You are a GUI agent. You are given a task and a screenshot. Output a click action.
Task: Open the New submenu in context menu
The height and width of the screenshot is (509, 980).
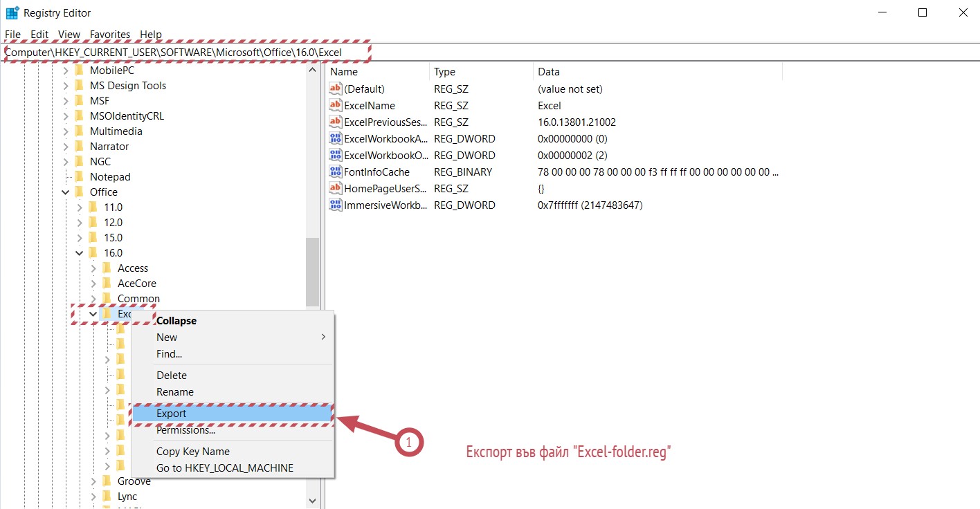coord(232,337)
